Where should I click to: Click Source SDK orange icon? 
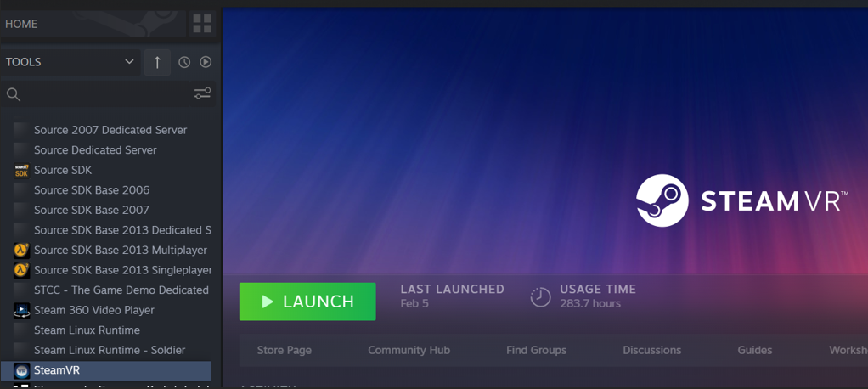[x=21, y=171]
